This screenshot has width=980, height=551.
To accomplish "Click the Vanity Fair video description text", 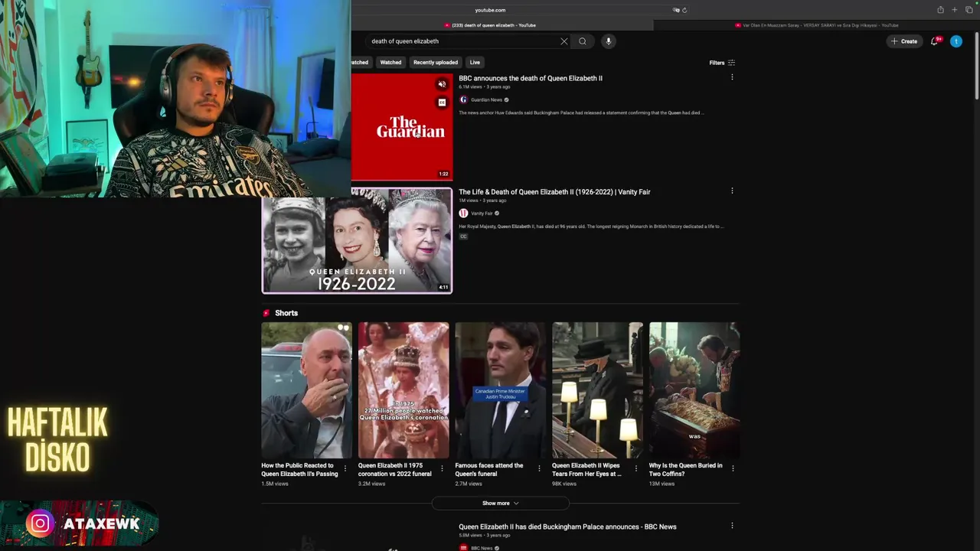I will [x=591, y=227].
